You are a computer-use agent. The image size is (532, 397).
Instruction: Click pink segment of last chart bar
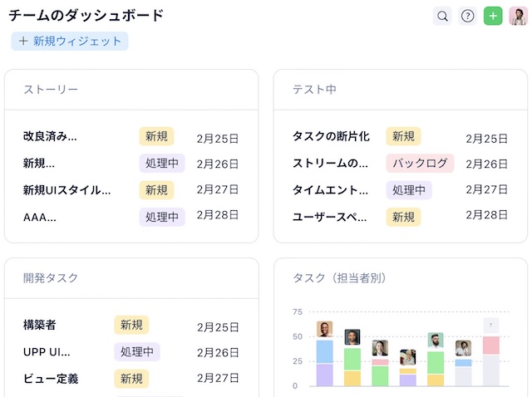coord(491,346)
